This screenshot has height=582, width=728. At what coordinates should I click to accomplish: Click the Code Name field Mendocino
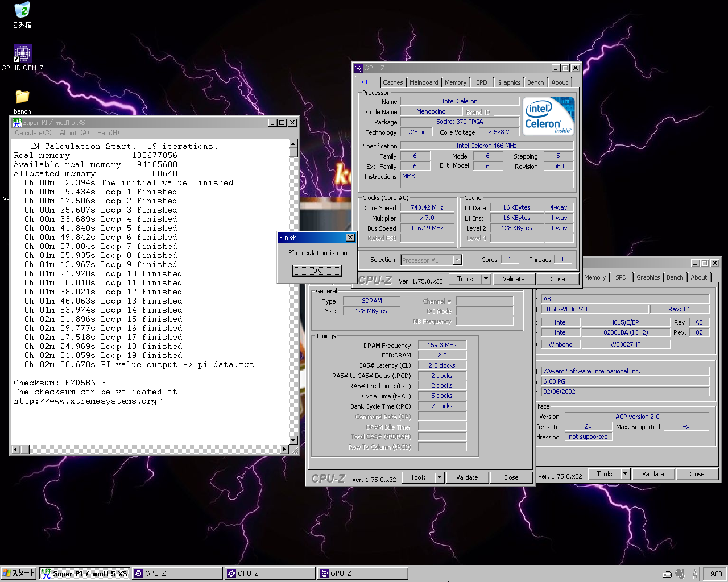pos(431,111)
